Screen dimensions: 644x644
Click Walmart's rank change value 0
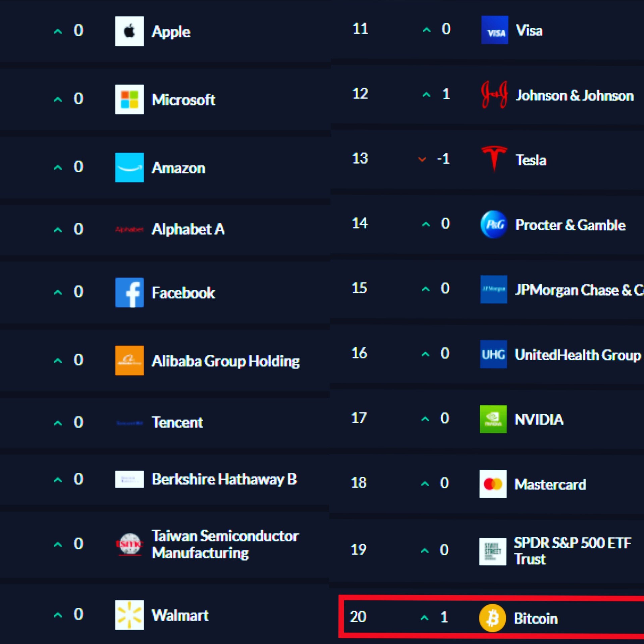click(x=78, y=614)
